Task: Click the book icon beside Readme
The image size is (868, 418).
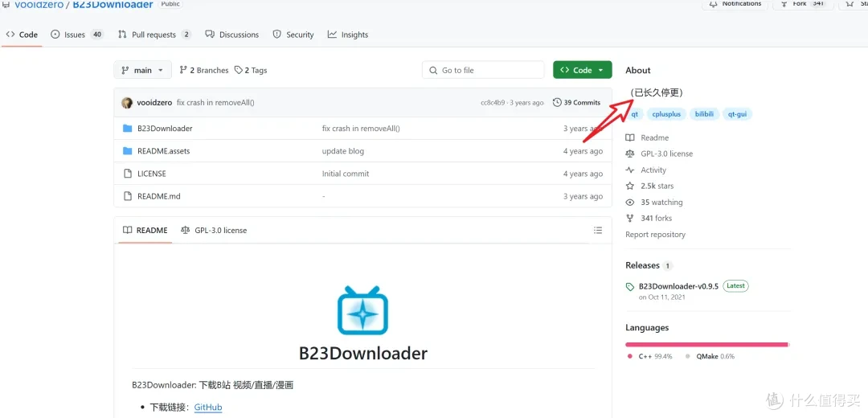Action: tap(630, 137)
